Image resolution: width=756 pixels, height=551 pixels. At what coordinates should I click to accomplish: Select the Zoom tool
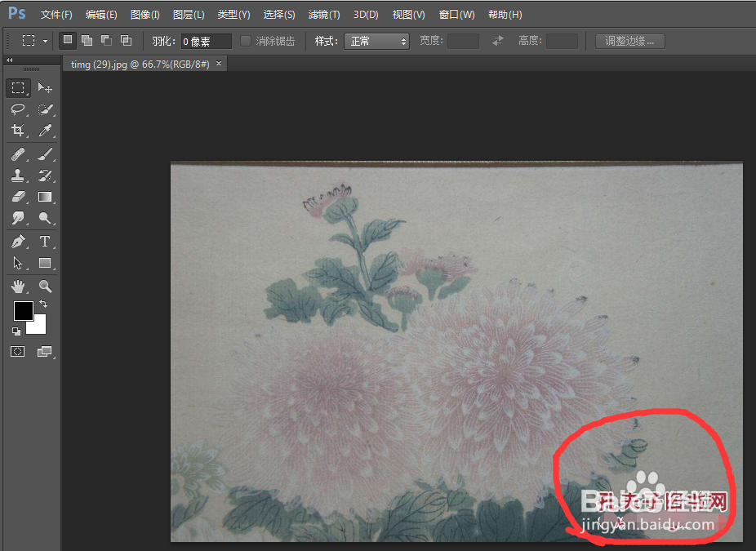pos(45,287)
